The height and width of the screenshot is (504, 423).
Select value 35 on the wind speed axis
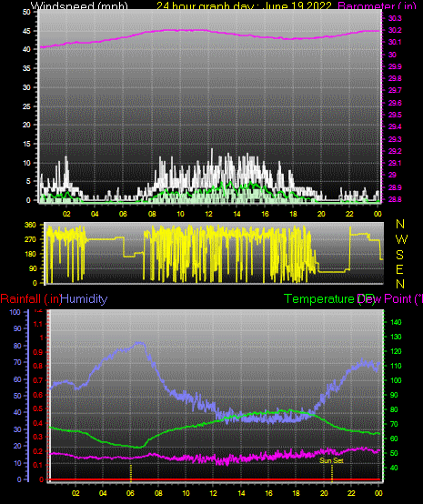click(x=26, y=68)
